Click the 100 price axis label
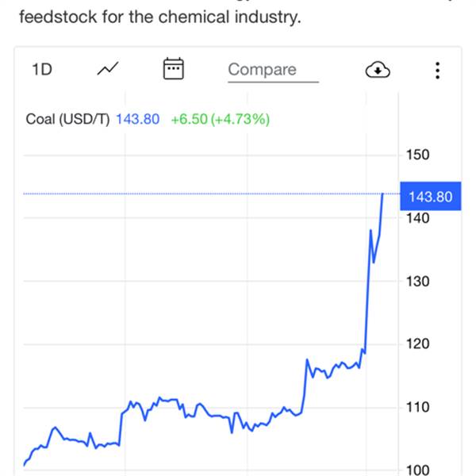The height and width of the screenshot is (476, 476). coord(417,470)
